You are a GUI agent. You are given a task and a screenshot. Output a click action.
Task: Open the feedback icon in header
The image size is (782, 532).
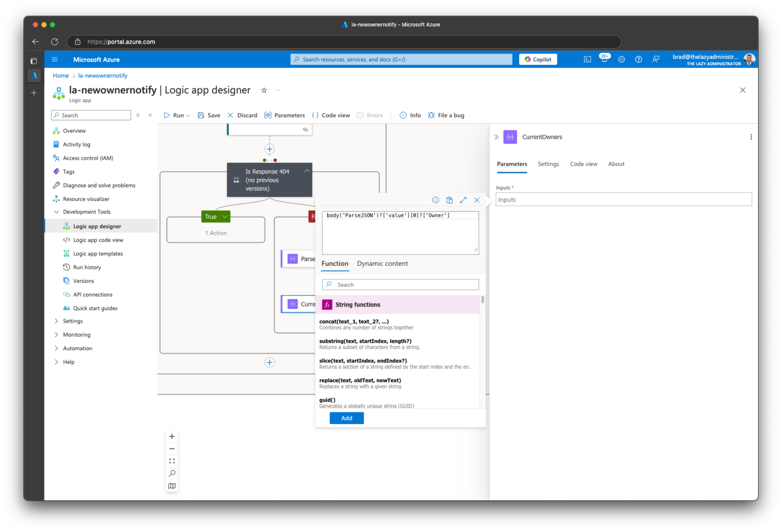coord(656,60)
